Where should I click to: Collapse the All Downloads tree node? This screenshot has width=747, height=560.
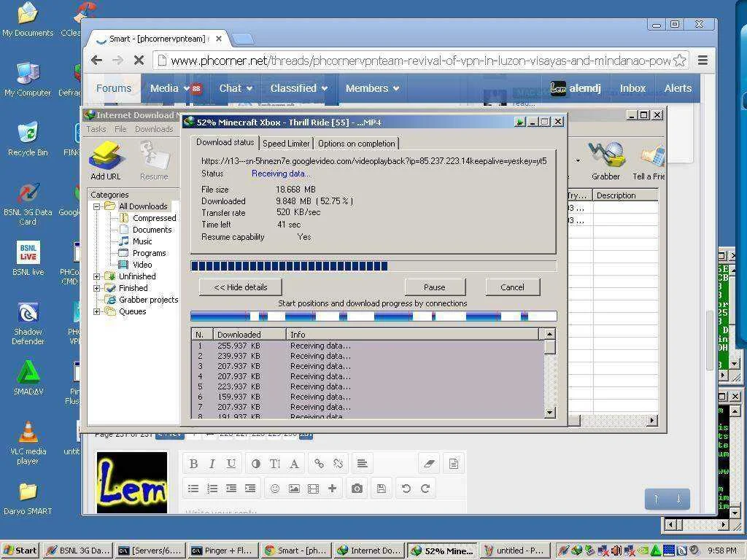click(x=97, y=206)
